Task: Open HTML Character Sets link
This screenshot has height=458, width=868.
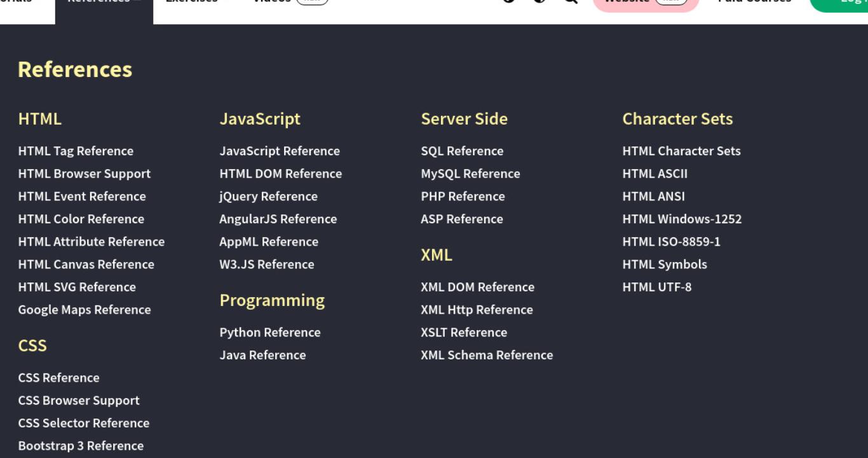Action: [x=682, y=151]
